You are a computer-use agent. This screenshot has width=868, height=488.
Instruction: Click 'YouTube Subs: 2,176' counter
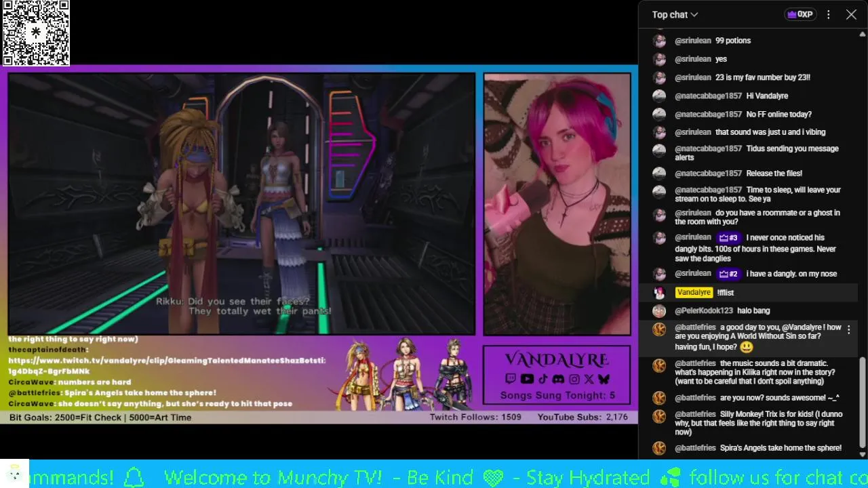(x=583, y=417)
